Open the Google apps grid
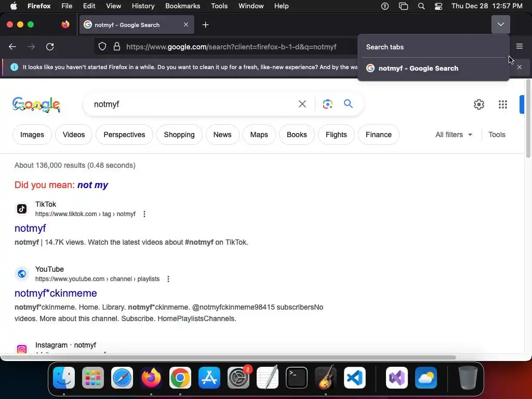Image resolution: width=532 pixels, height=399 pixels. pyautogui.click(x=502, y=104)
